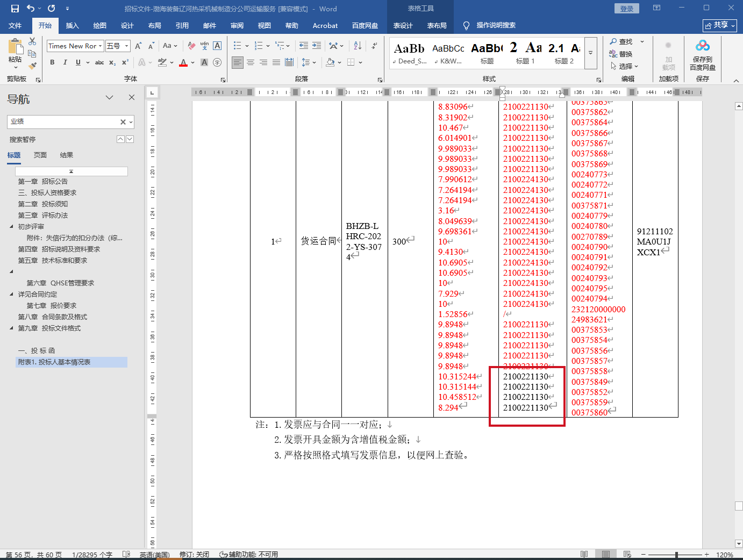
Task: Apply the 标题 1 style
Action: click(x=525, y=53)
